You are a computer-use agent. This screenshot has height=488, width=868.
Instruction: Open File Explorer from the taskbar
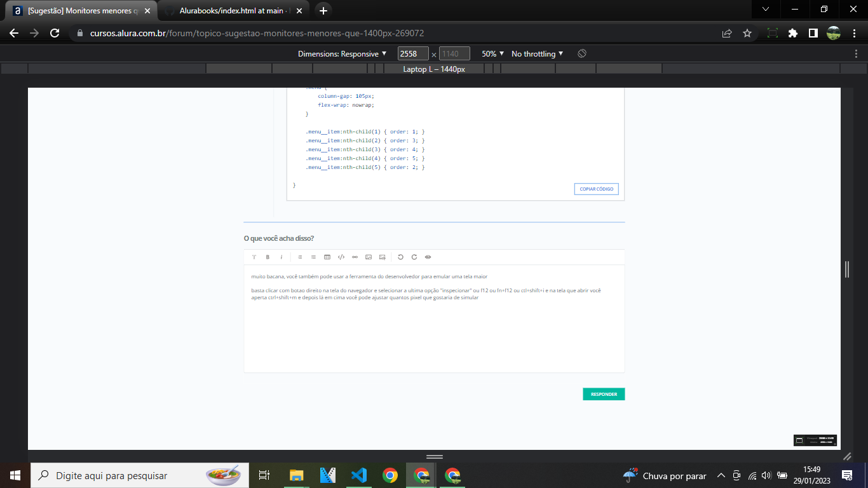(297, 475)
